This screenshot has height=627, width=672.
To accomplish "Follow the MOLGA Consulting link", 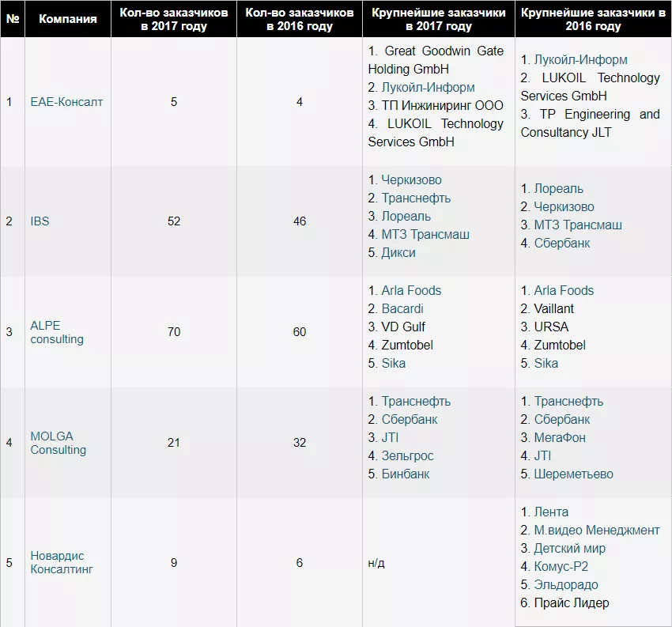I will tap(58, 443).
